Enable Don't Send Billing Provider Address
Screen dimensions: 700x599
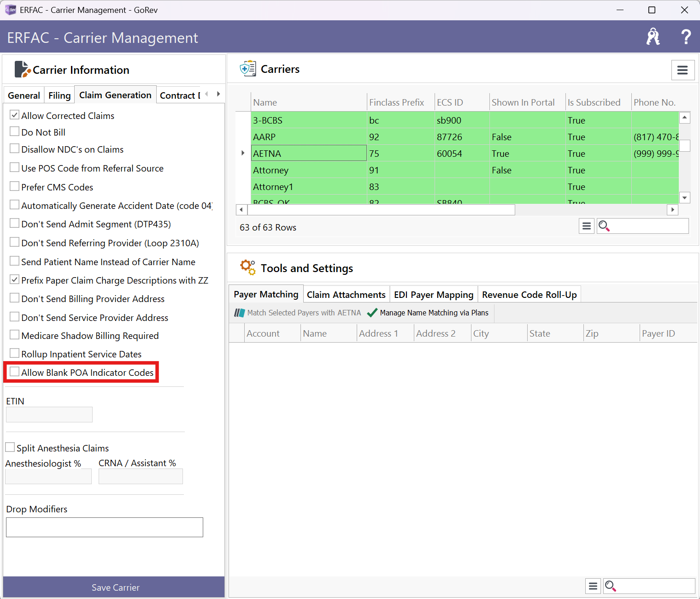[x=15, y=298]
